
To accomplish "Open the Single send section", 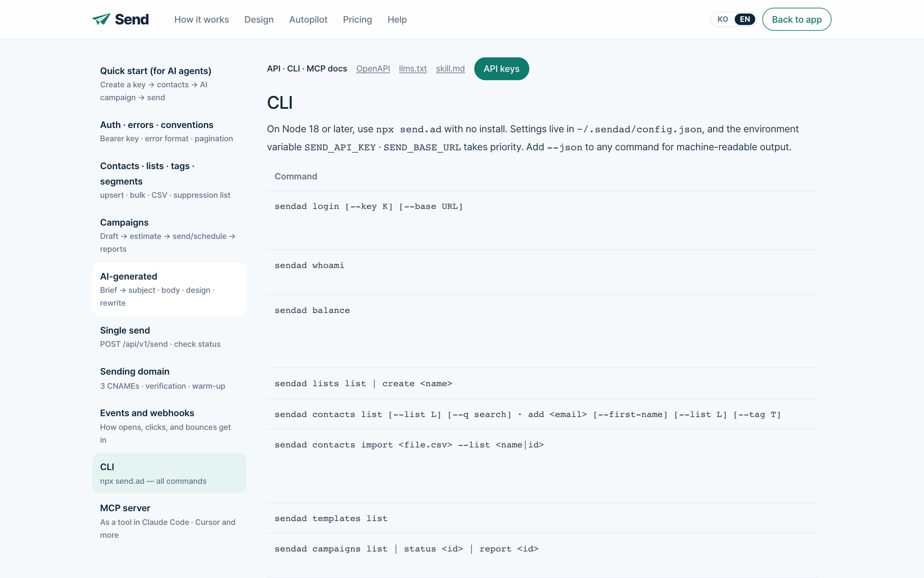I will coord(169,337).
